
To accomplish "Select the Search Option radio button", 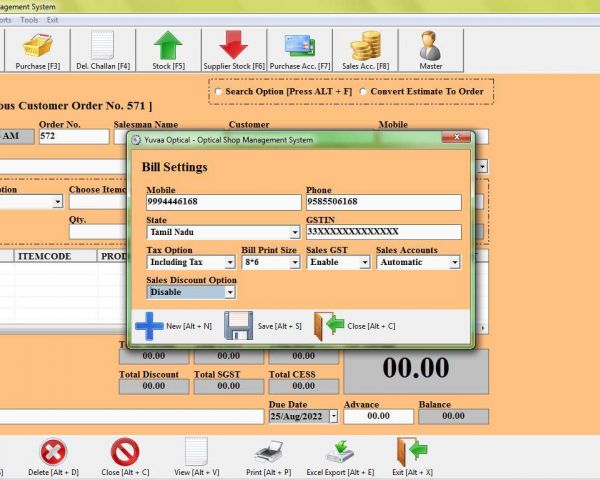I will click(218, 92).
